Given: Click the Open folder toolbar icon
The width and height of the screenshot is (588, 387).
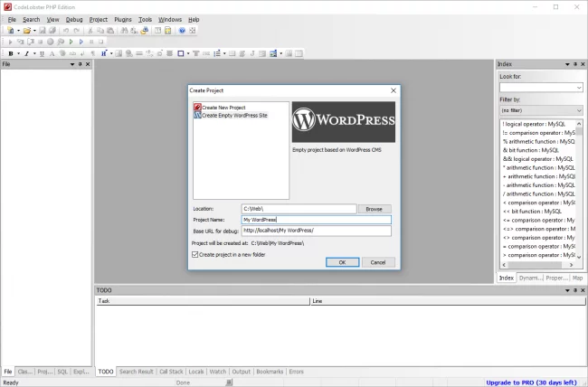Looking at the screenshot, I should pos(26,31).
